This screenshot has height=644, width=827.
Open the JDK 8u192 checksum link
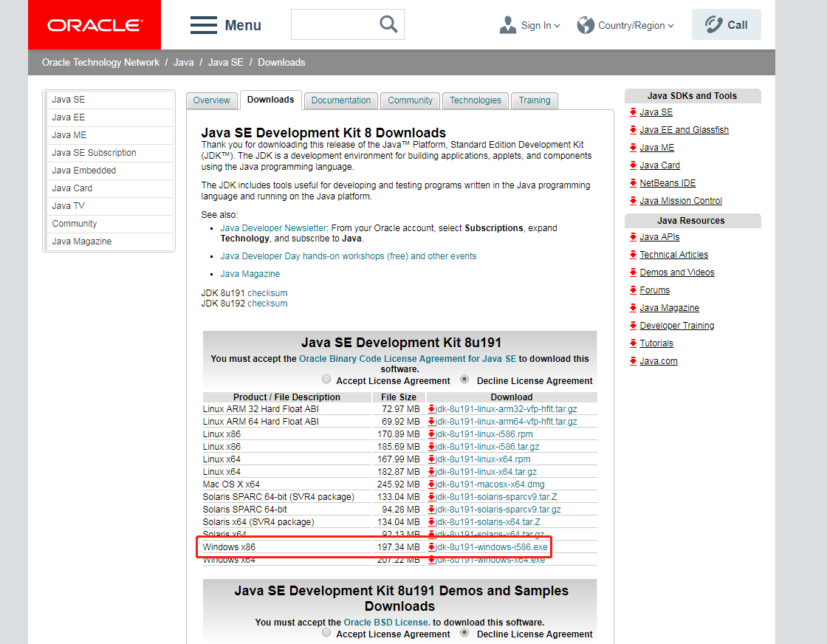tap(267, 304)
